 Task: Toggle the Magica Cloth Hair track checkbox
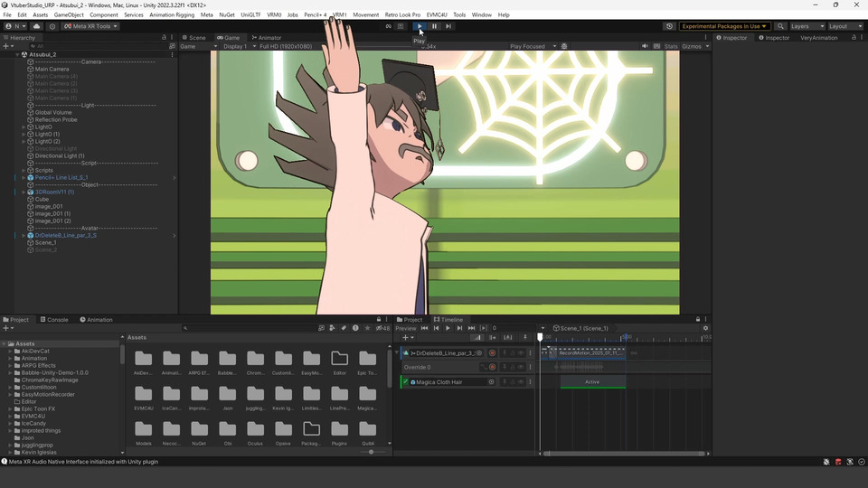pos(405,381)
